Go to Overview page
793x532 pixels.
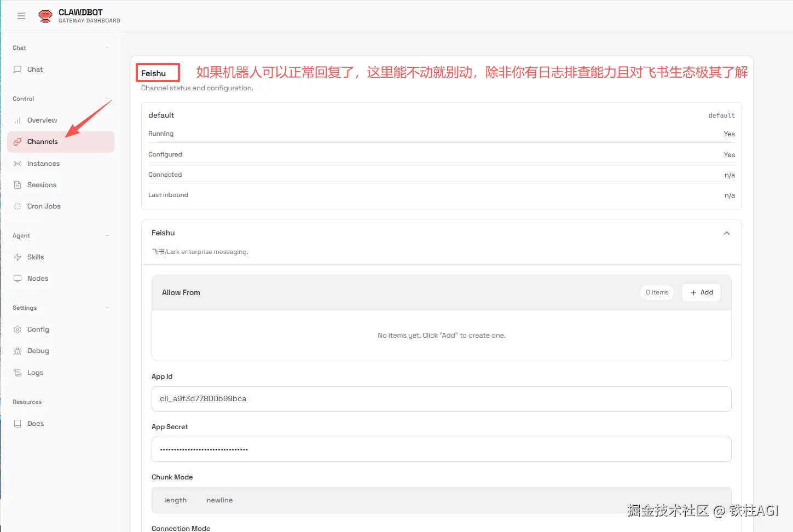coord(61,120)
